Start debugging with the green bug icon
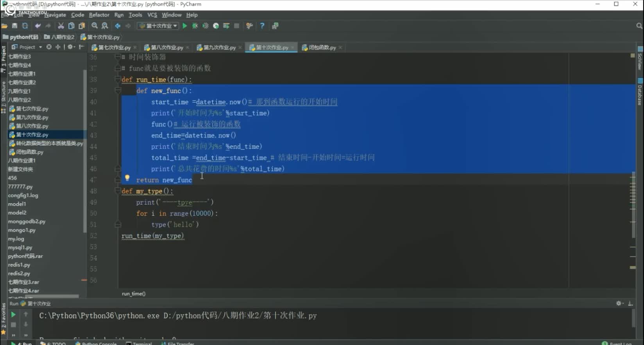 coord(195,26)
